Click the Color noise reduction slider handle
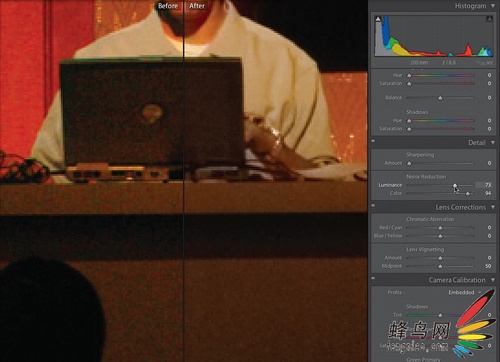Viewport: 500px width, 362px height. (x=468, y=193)
